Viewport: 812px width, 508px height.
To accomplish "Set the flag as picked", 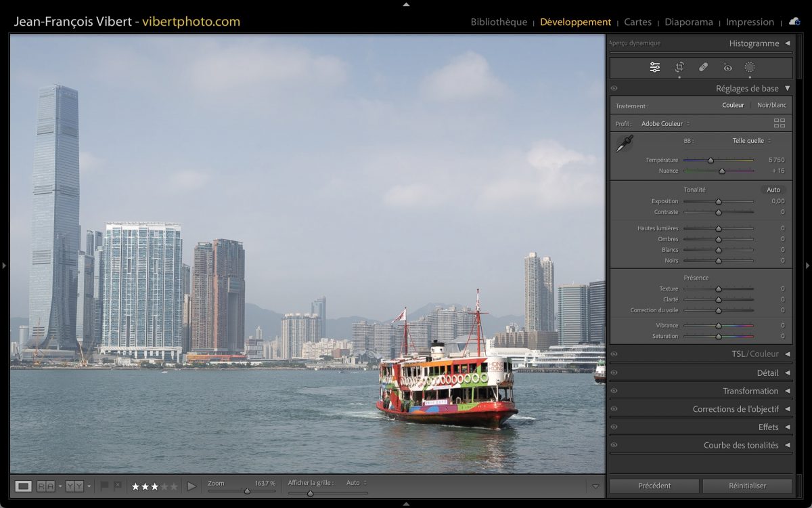I will click(104, 486).
